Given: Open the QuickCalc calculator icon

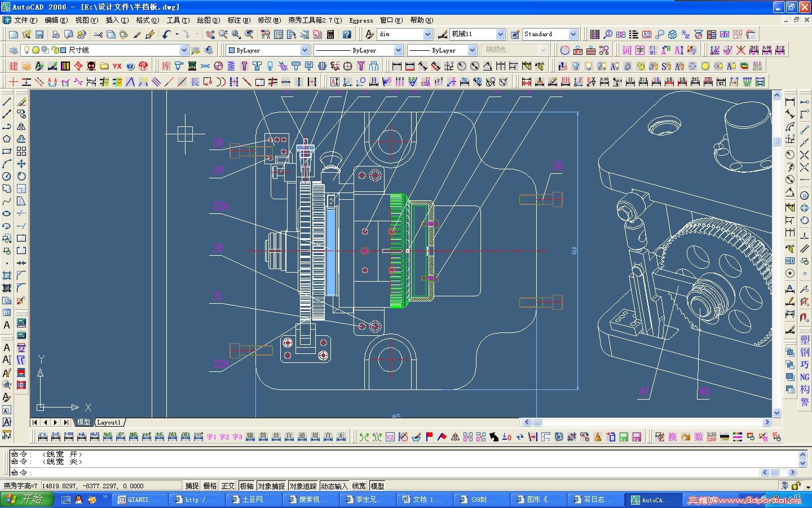Looking at the screenshot, I should coord(330,34).
